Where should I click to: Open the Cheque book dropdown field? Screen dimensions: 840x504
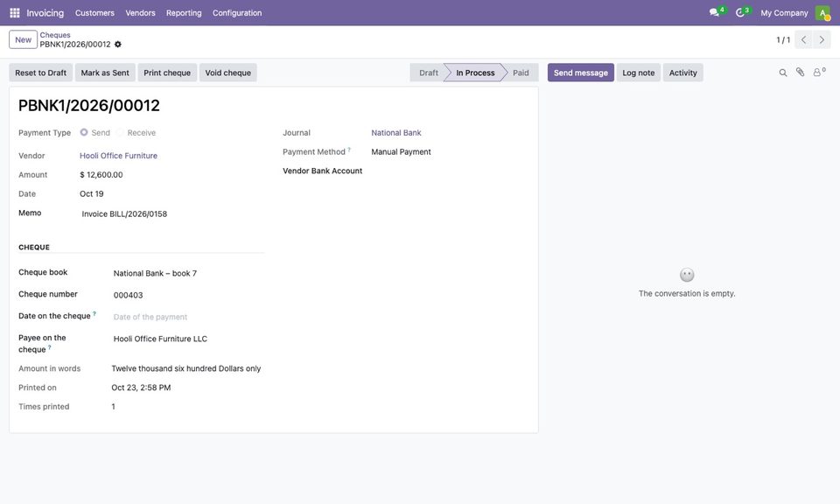coord(188,273)
